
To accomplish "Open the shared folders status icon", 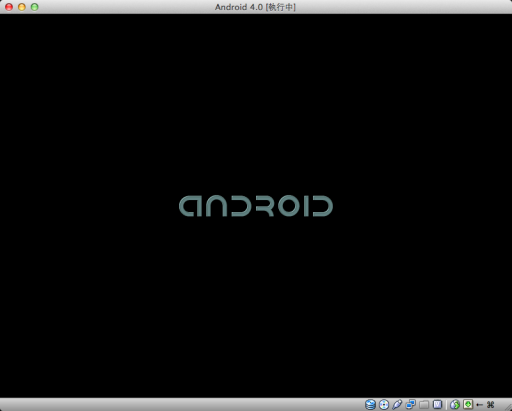I will (x=424, y=405).
